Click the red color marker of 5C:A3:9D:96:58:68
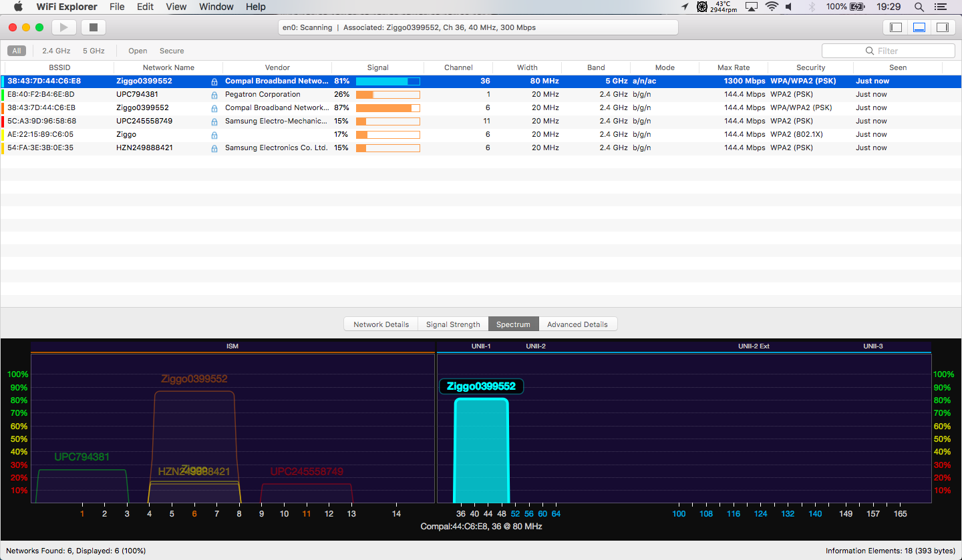Image resolution: width=962 pixels, height=560 pixels. (3, 121)
